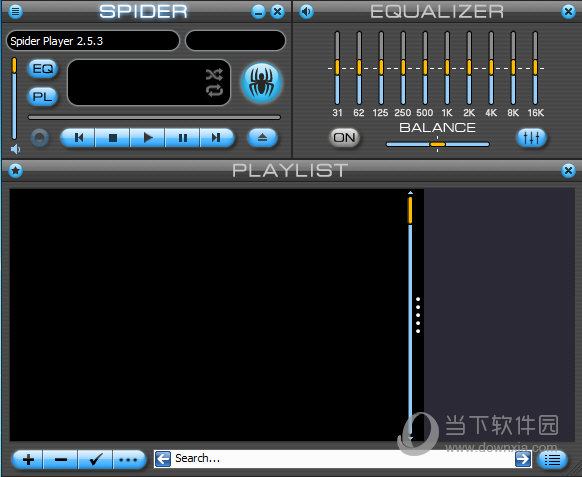
Task: Open miscellaneous options three-dots button
Action: coord(129,460)
